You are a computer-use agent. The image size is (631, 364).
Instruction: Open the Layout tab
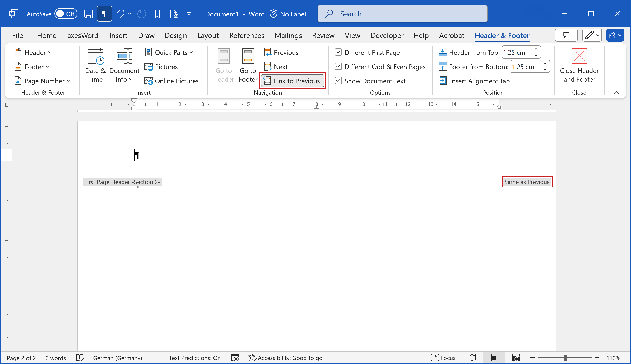208,35
